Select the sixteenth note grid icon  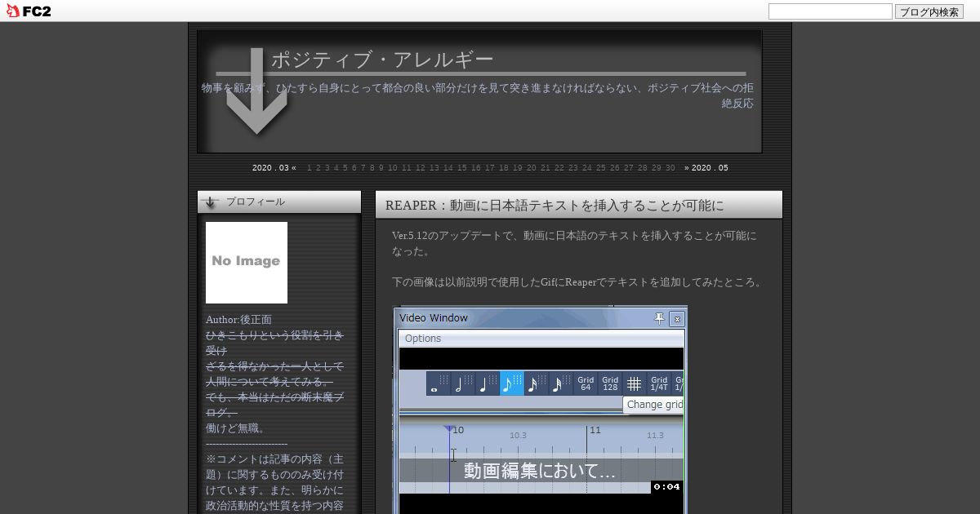(x=537, y=383)
